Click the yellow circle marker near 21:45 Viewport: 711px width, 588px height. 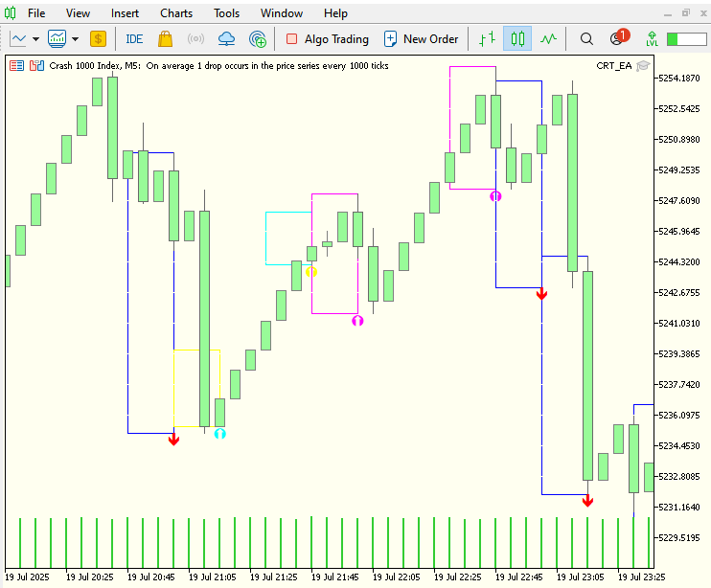(311, 272)
